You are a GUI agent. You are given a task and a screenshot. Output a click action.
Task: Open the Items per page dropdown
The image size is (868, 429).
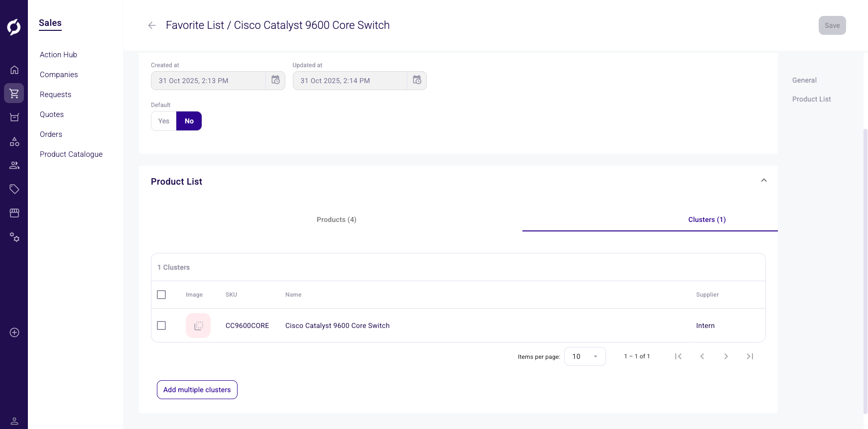point(585,356)
